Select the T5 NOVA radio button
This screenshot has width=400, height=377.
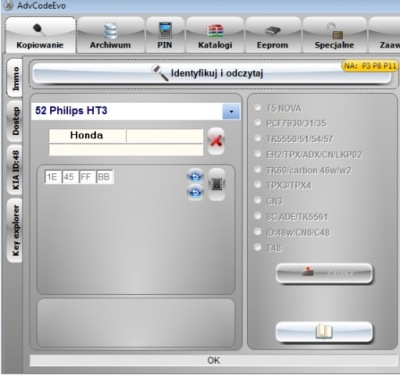(x=257, y=108)
